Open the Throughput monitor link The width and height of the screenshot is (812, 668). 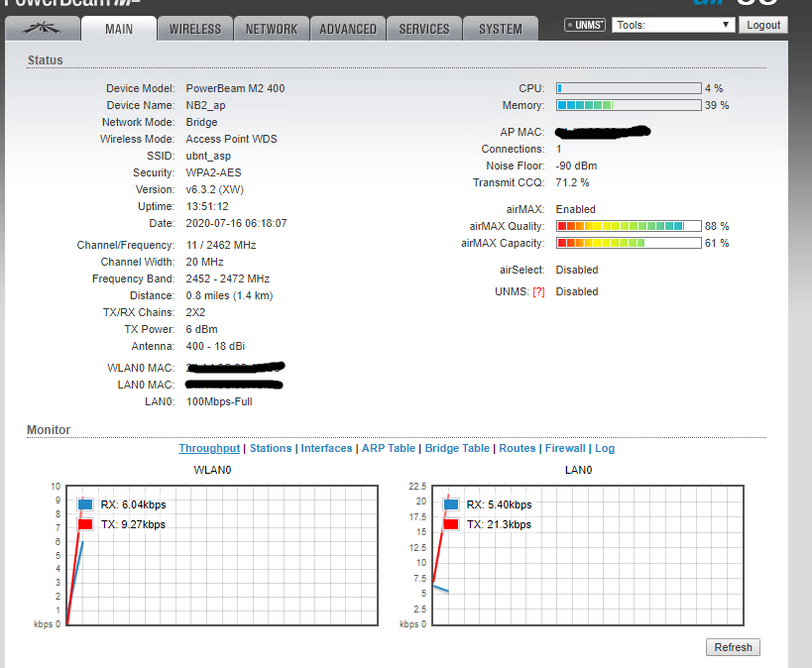pyautogui.click(x=209, y=448)
